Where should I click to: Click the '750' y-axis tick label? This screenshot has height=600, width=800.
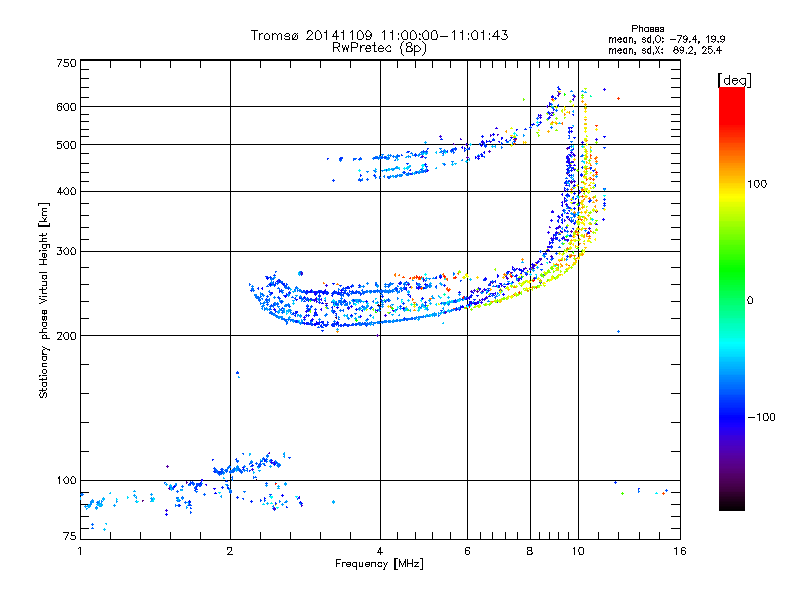[x=66, y=63]
